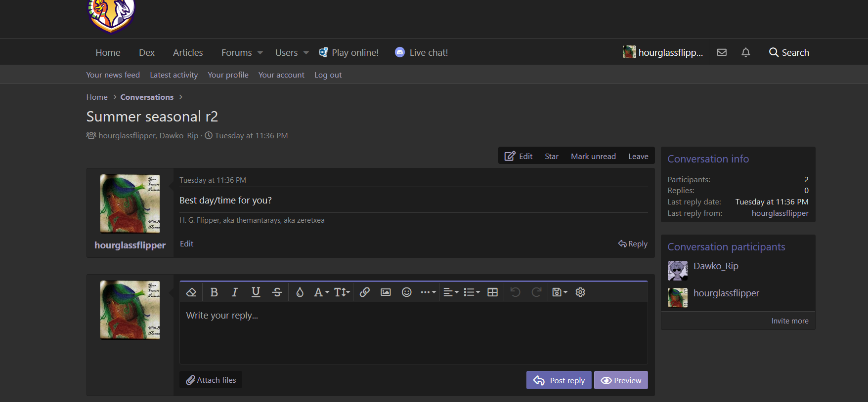The width and height of the screenshot is (868, 402).
Task: Toggle italic text formatting
Action: coord(235,292)
